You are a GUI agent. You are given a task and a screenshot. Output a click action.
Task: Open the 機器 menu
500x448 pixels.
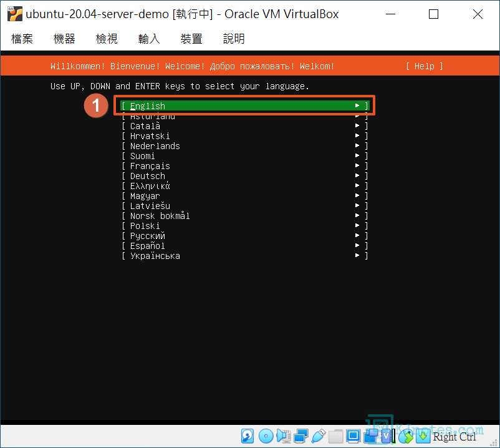pyautogui.click(x=64, y=39)
